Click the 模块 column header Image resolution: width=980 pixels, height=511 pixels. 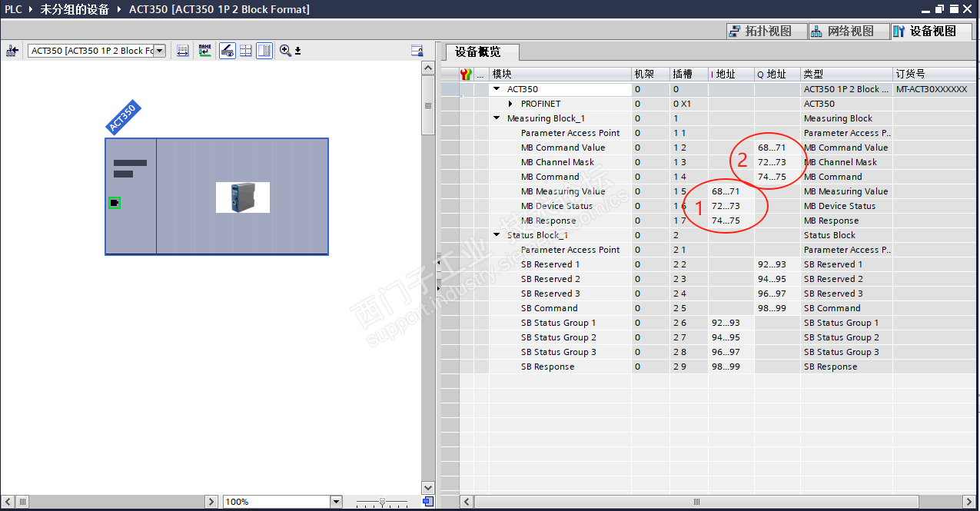click(560, 75)
